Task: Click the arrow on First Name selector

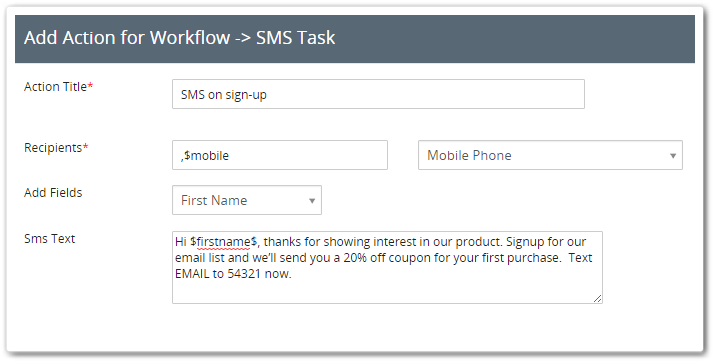Action: coord(312,200)
